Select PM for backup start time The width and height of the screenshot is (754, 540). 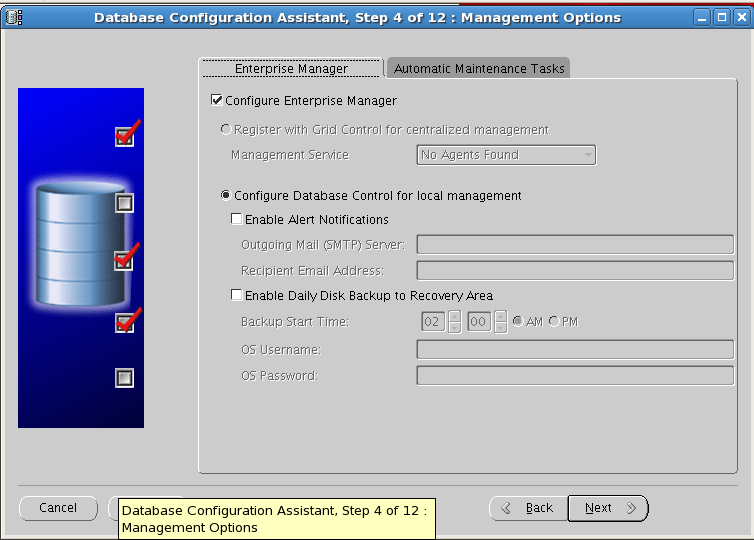pos(554,321)
